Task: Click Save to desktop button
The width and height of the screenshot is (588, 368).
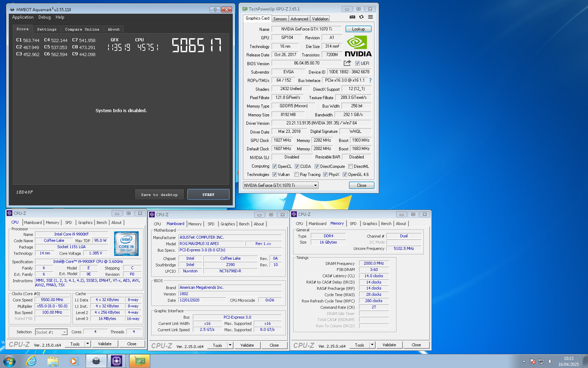Action: point(159,195)
